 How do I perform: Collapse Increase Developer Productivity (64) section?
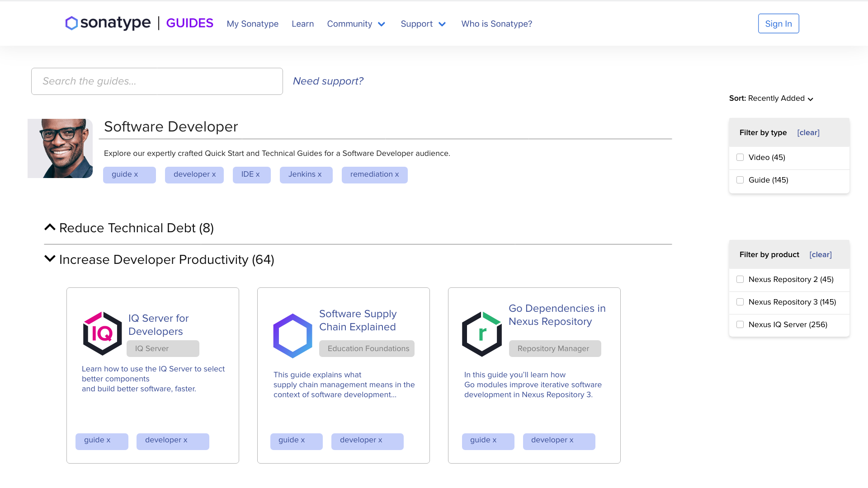click(x=50, y=259)
